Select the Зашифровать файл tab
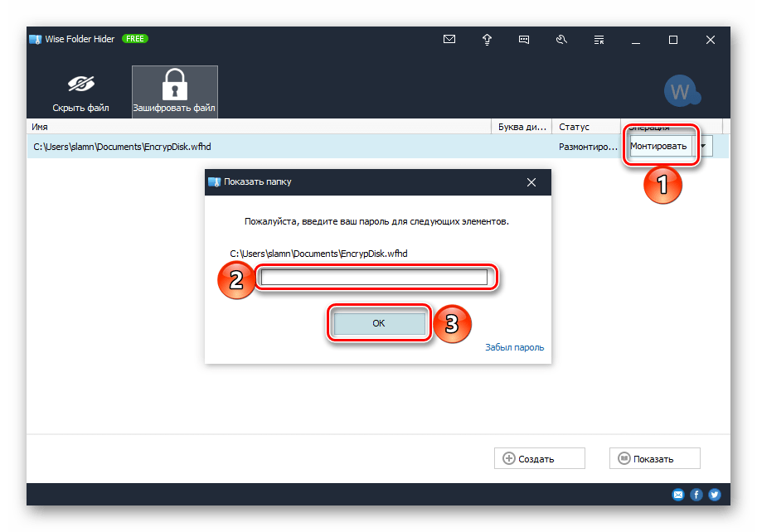This screenshot has height=532, width=757. coord(175,92)
